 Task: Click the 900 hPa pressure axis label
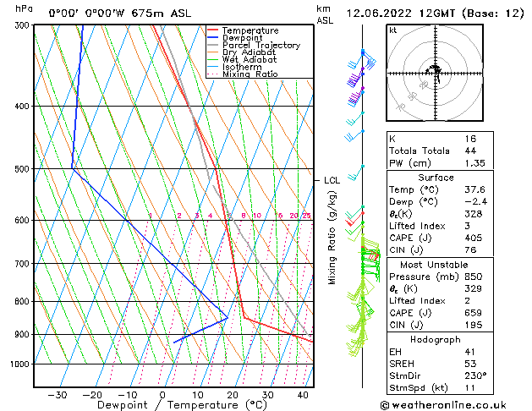coord(24,334)
